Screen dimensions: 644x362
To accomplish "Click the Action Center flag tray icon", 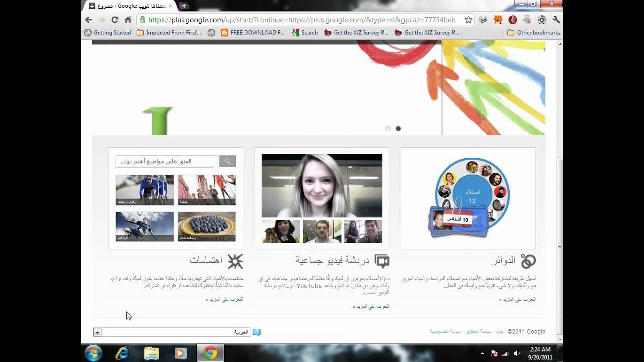I will [494, 353].
